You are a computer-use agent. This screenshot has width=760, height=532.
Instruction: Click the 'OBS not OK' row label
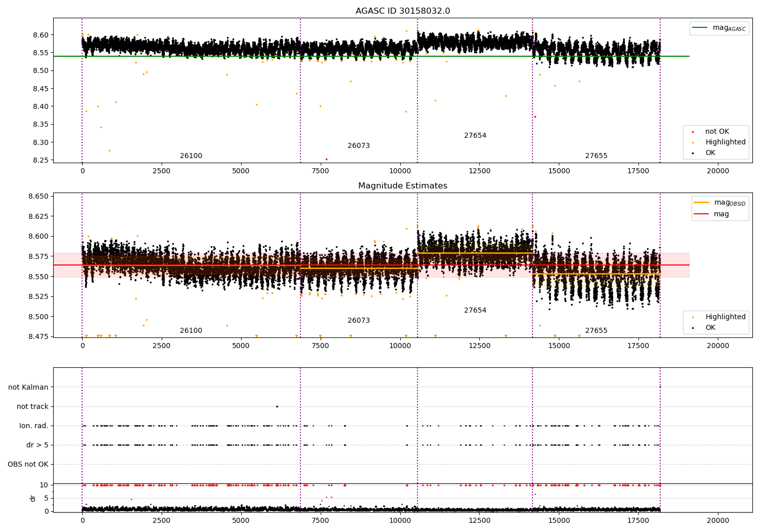pyautogui.click(x=28, y=464)
